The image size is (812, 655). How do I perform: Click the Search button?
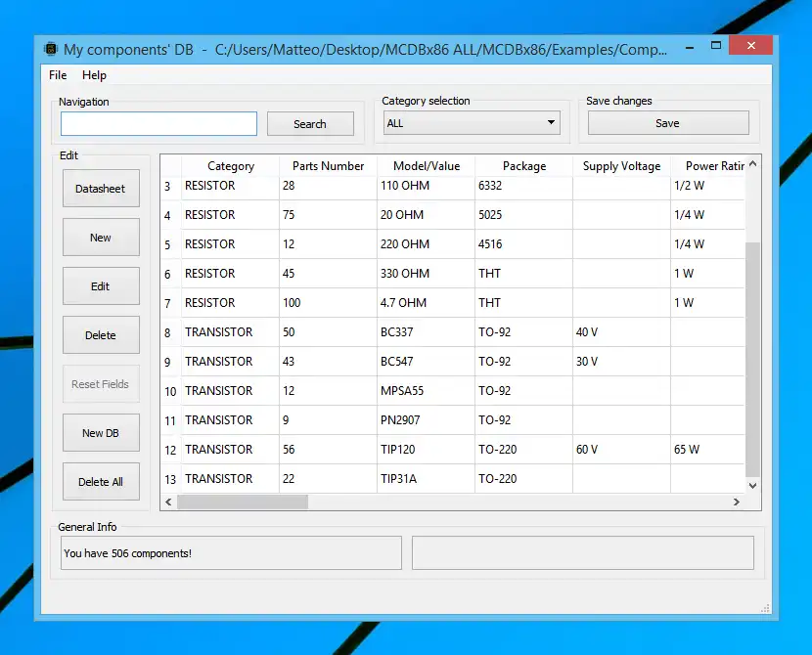click(x=310, y=123)
